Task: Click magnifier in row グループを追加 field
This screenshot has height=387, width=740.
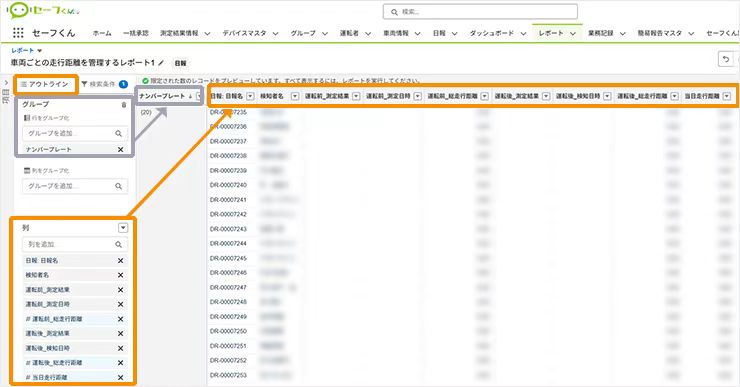Action: point(118,134)
